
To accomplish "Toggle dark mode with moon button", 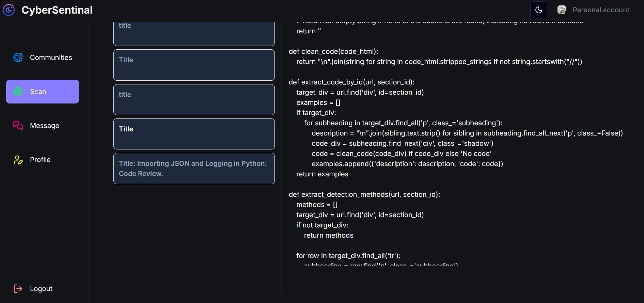I will pos(539,10).
